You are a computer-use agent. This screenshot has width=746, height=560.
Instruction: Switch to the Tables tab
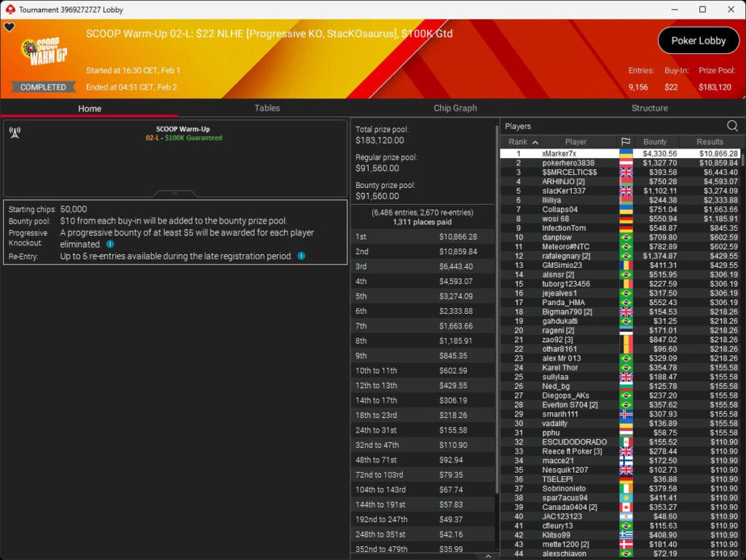point(267,108)
